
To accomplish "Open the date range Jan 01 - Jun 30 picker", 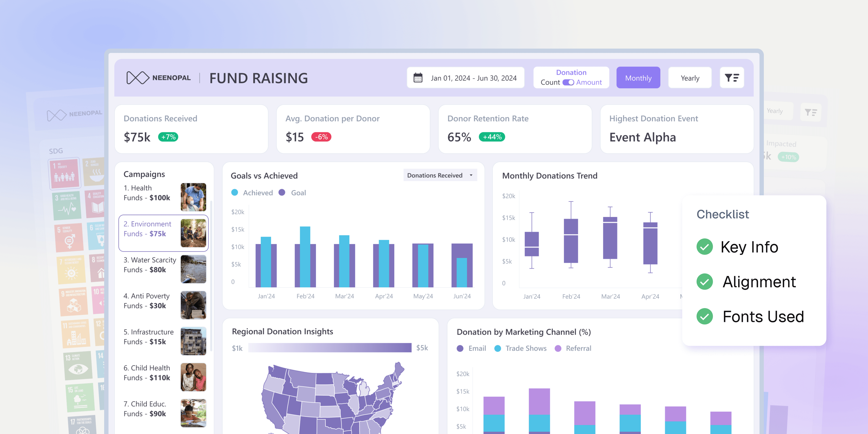I will [465, 78].
